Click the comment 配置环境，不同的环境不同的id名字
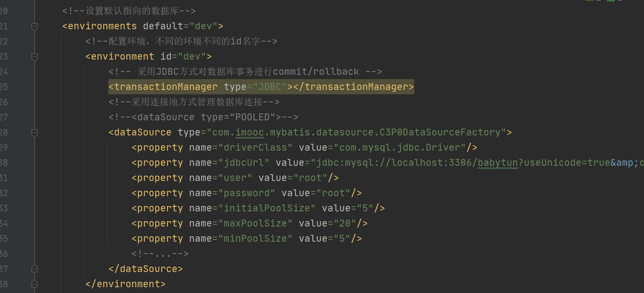The height and width of the screenshot is (293, 644). (x=181, y=41)
